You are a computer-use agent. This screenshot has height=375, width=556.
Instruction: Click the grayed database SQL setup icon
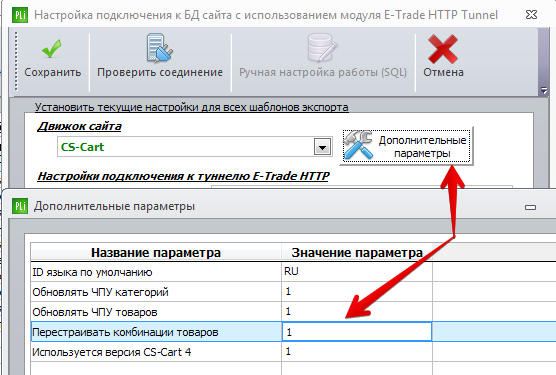(322, 48)
